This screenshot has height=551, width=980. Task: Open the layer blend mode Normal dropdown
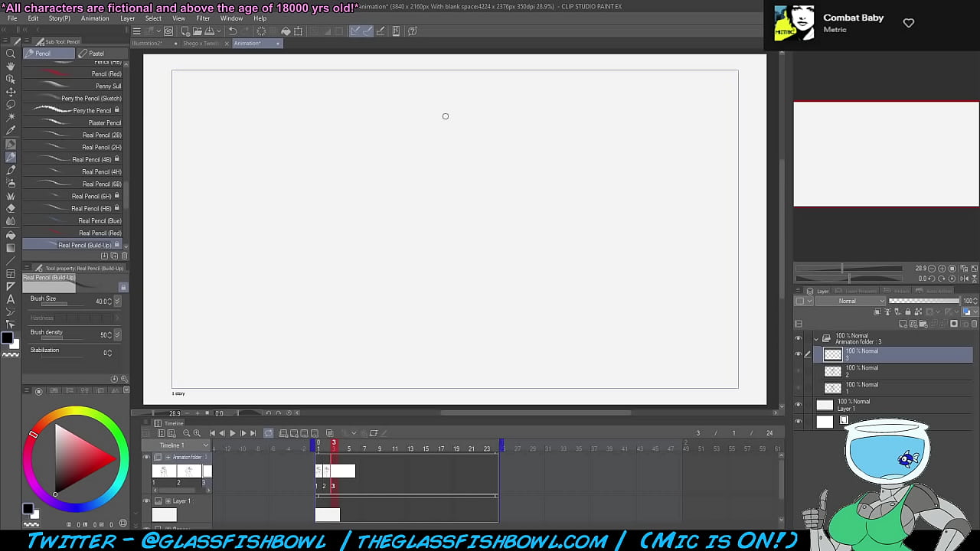tap(850, 301)
